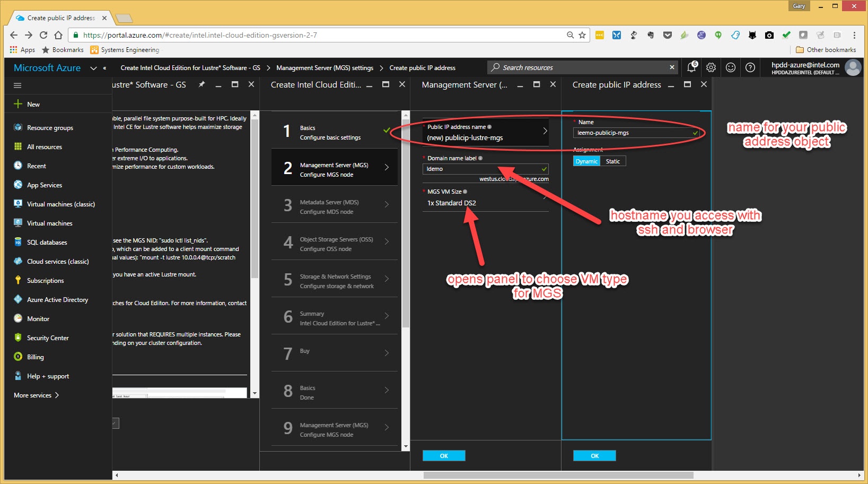
Task: Open step 1 Basics
Action: tap(335, 130)
